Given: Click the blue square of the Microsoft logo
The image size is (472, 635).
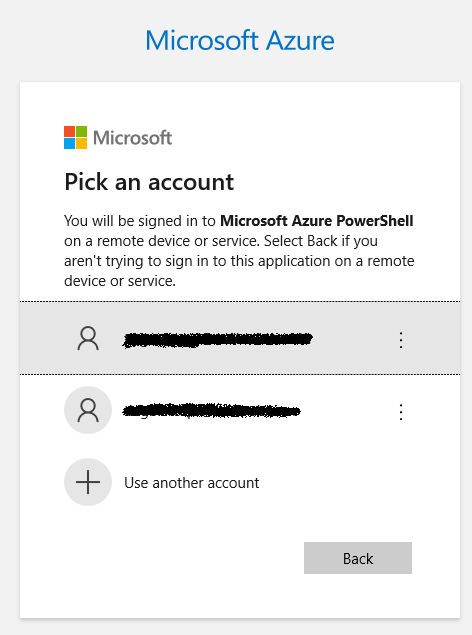Looking at the screenshot, I should (x=69, y=143).
